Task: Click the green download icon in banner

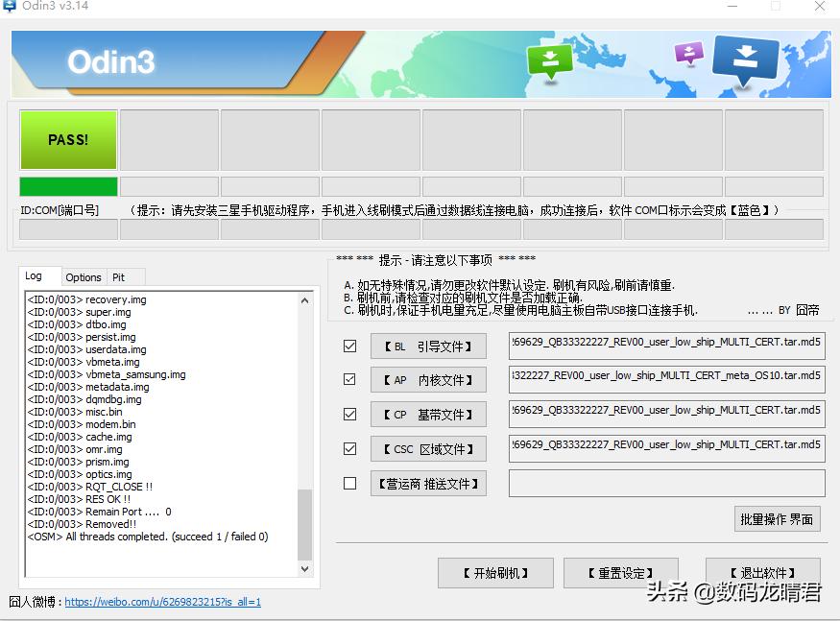Action: (x=550, y=61)
